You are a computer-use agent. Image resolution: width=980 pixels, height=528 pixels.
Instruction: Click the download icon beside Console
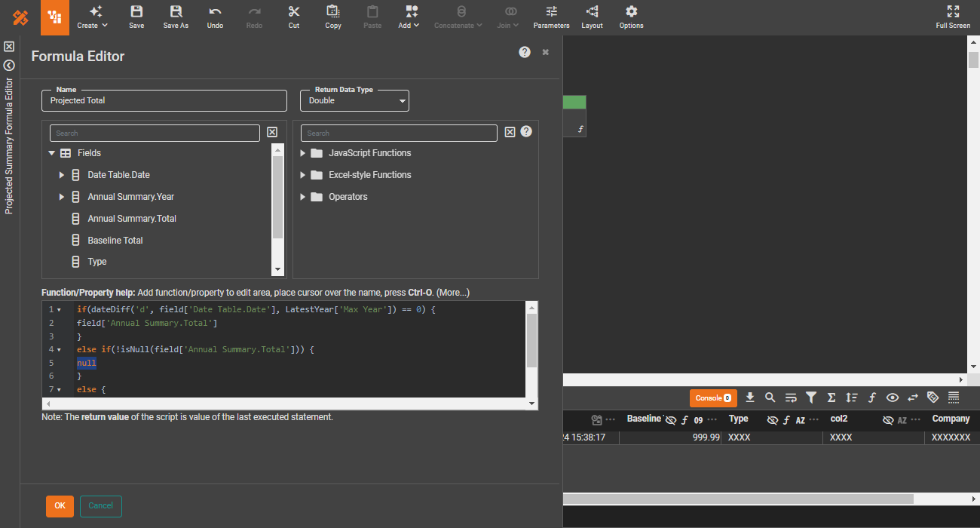(750, 398)
